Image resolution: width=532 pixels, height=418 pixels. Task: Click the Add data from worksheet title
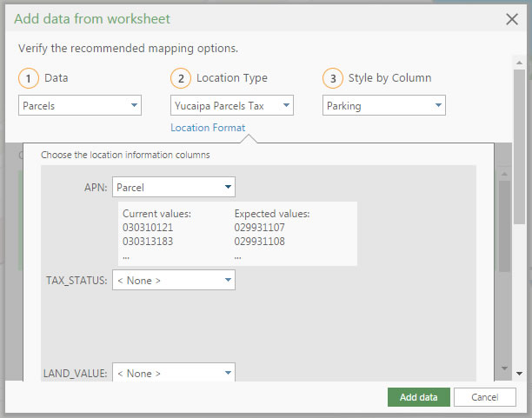(92, 18)
